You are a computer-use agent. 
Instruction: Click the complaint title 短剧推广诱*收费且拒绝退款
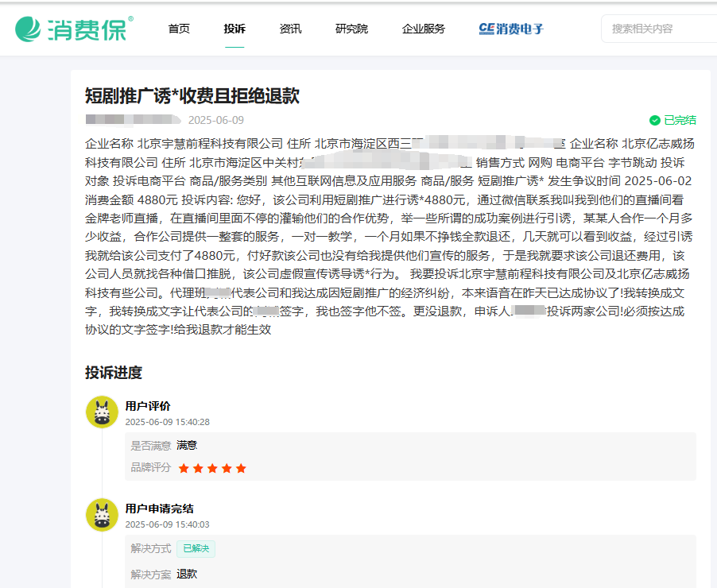coord(192,96)
